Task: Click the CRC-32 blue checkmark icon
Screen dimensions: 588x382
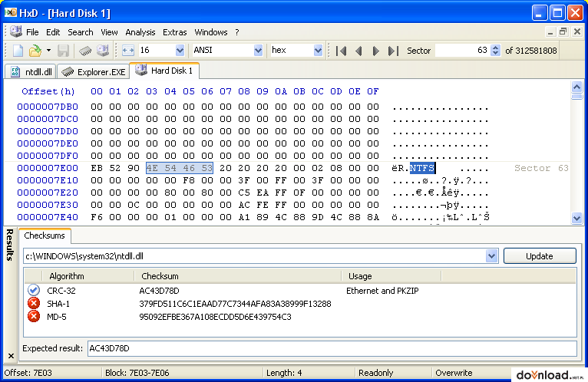Action: 33,290
